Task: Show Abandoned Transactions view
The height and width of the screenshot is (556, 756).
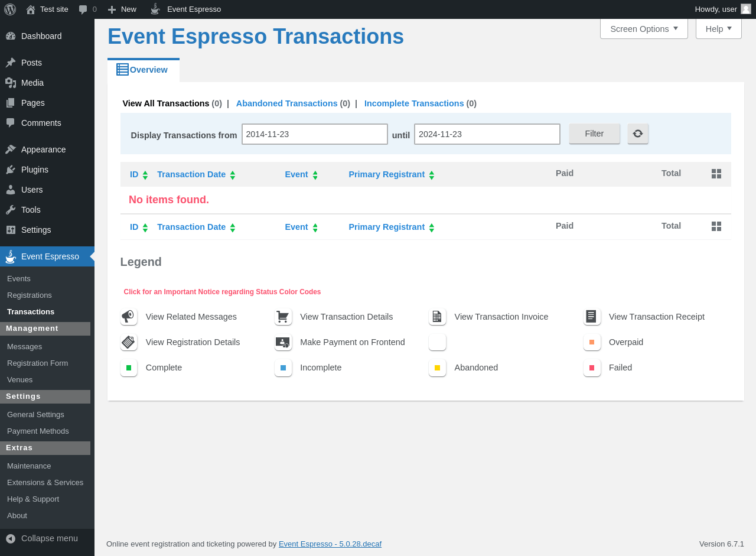Action: [x=287, y=103]
